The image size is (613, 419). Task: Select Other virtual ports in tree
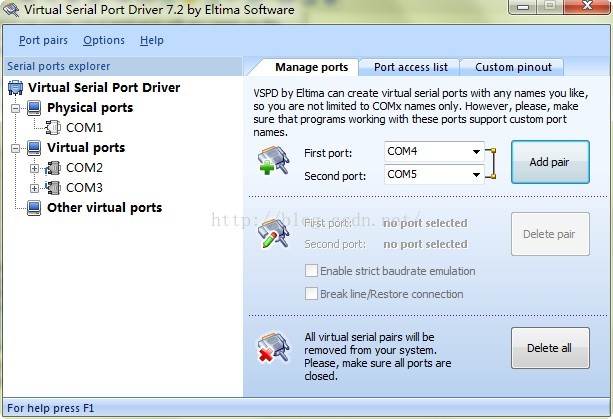click(x=104, y=208)
